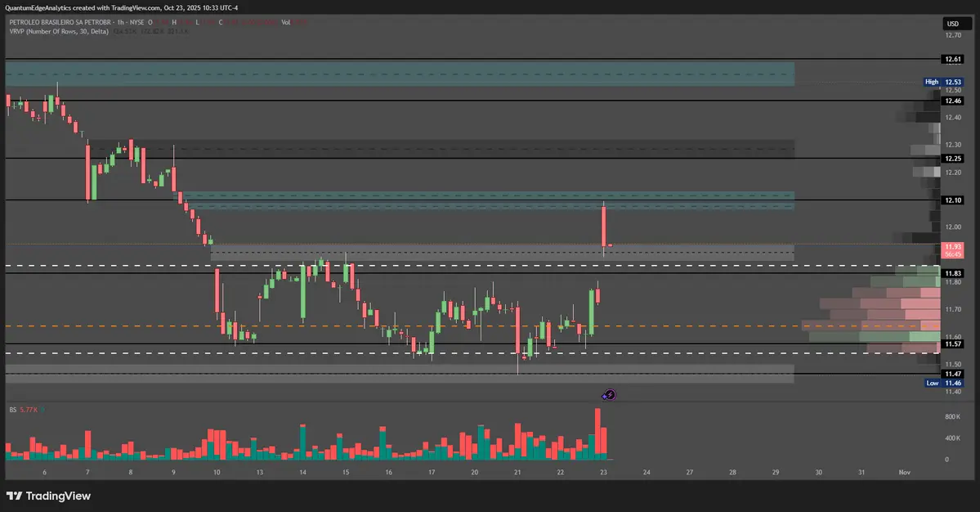Image resolution: width=980 pixels, height=512 pixels.
Task: Select the 12.10 price line label
Action: (953, 200)
